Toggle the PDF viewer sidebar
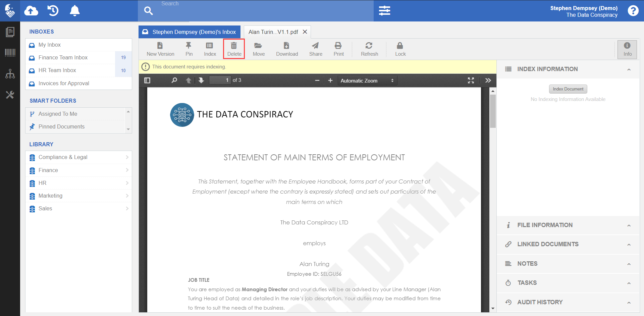Image resolution: width=644 pixels, height=316 pixels. [147, 81]
